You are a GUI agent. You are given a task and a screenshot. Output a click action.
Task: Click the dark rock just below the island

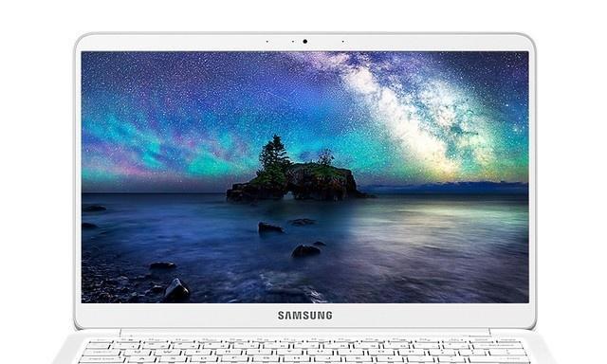click(x=270, y=227)
